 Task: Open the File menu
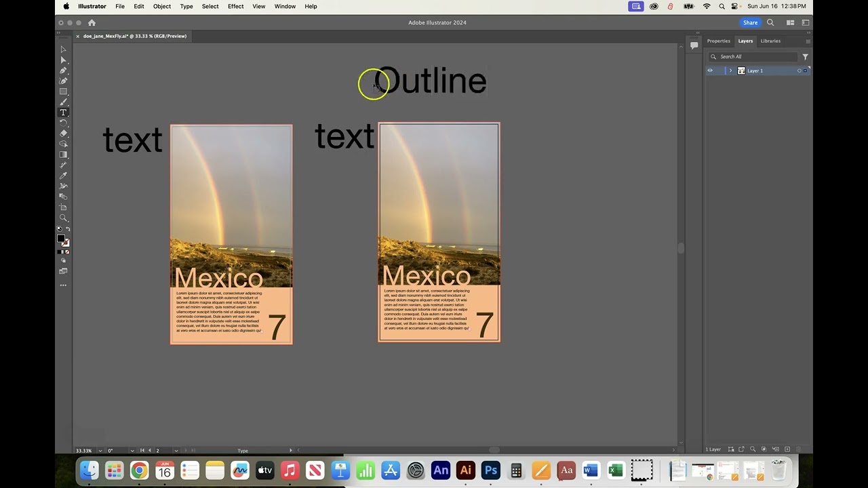(120, 6)
